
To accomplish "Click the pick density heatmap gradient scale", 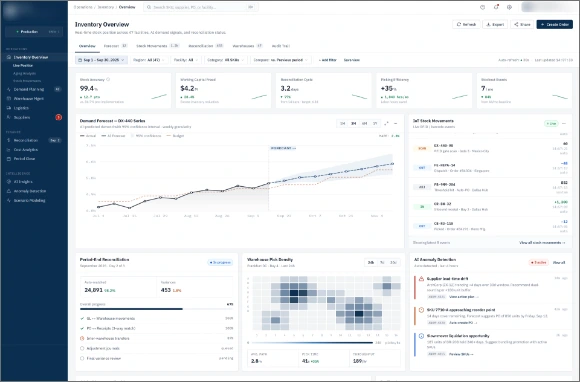I will tap(313, 343).
